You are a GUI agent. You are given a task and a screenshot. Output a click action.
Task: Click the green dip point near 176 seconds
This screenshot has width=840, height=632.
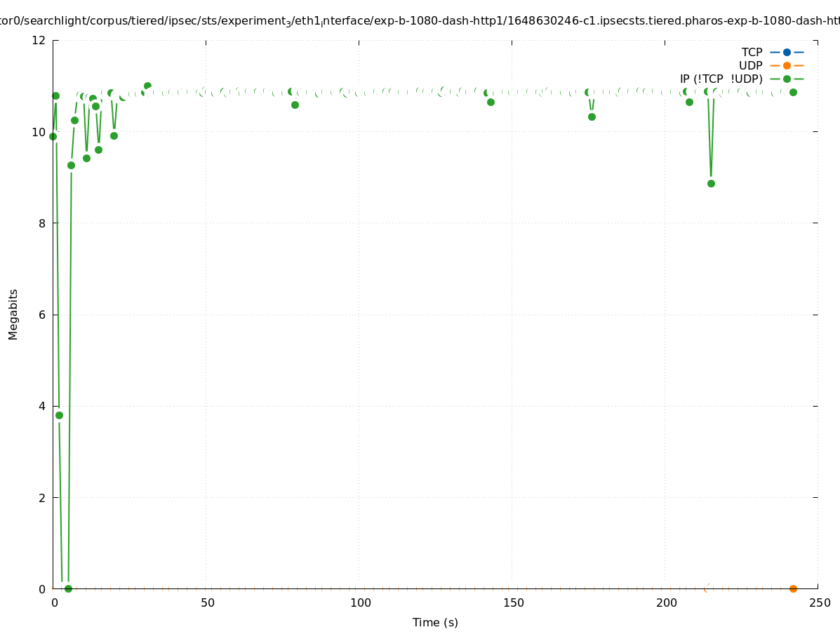(592, 117)
